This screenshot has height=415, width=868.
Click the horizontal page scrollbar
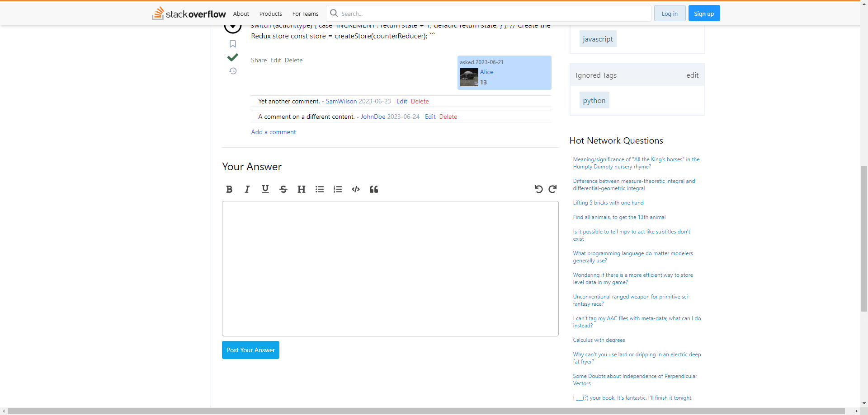(426, 411)
